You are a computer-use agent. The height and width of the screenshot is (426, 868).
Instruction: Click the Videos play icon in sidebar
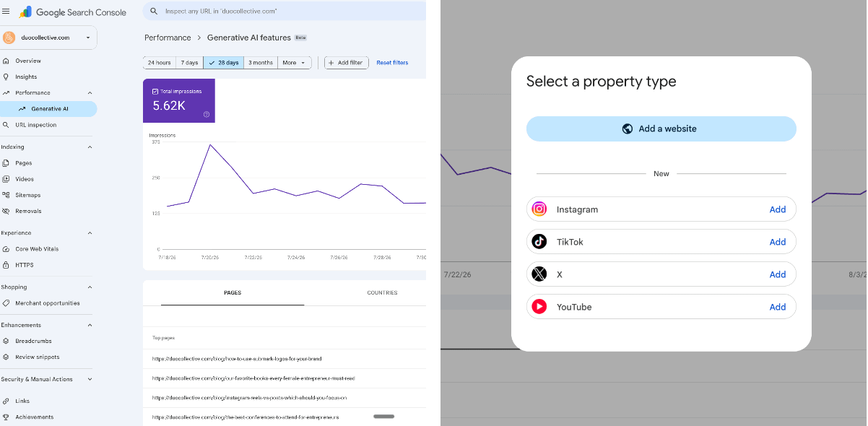tap(6, 179)
